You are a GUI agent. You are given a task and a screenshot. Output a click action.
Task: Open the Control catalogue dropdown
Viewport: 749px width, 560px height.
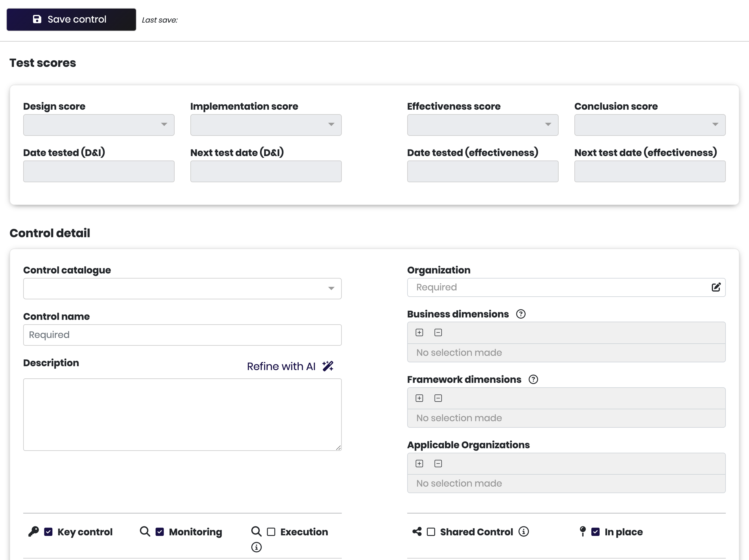[x=182, y=289]
